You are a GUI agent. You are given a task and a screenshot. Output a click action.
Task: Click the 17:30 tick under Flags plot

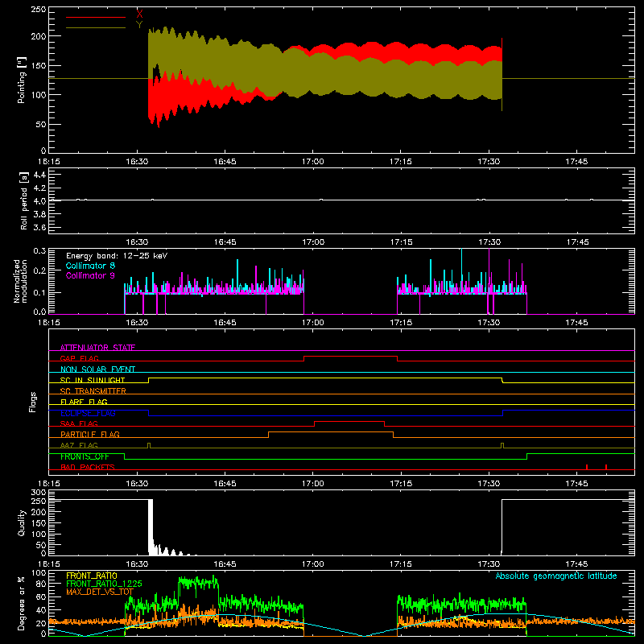coord(489,484)
